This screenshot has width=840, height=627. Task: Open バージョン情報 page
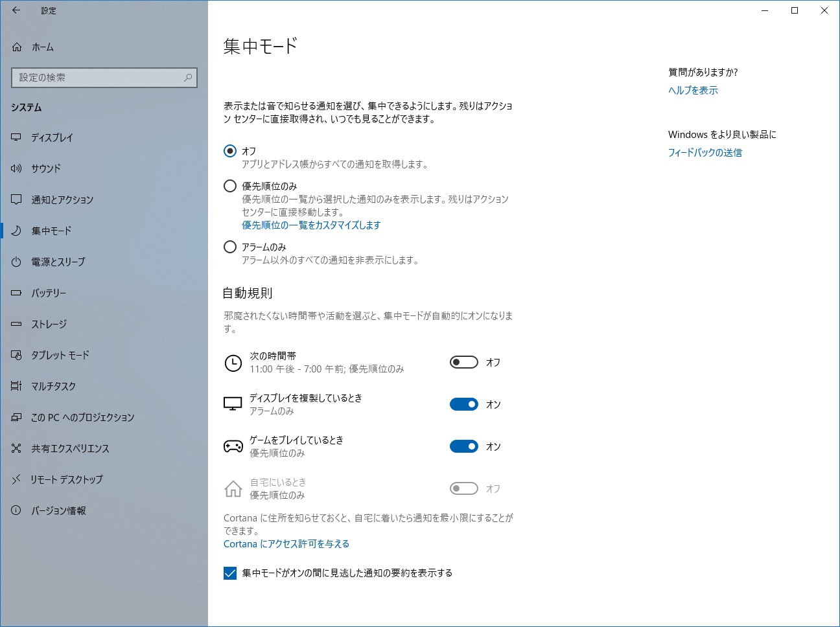[104, 510]
